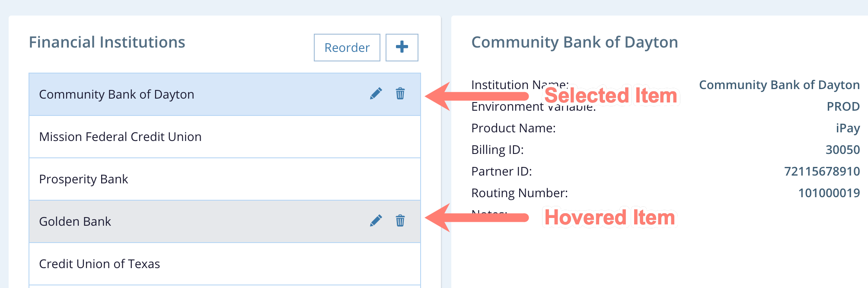Open Credit Union of Texas
The height and width of the screenshot is (288, 868).
click(x=99, y=264)
